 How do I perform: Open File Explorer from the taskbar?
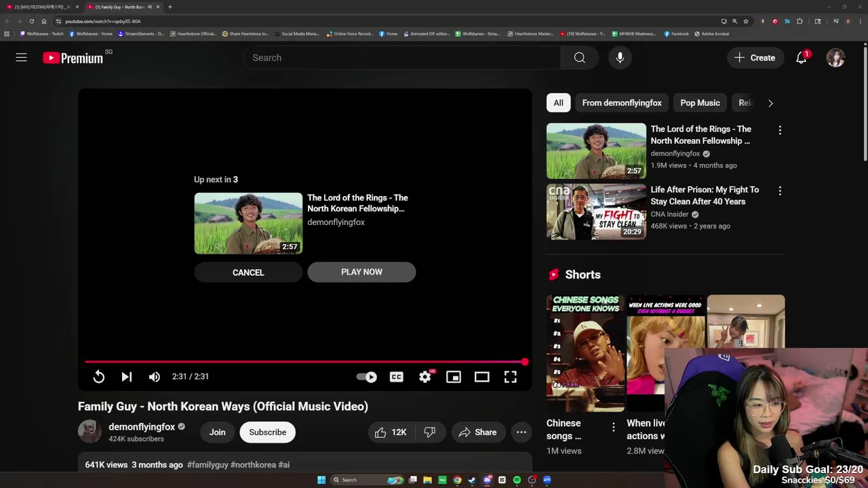coord(427,480)
